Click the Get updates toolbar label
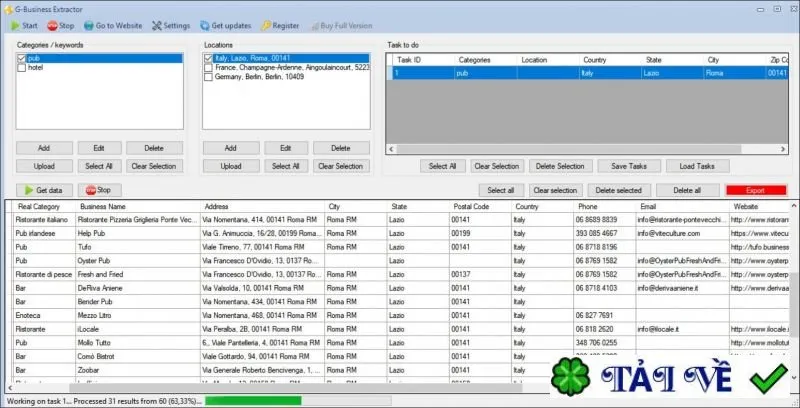 click(x=231, y=26)
